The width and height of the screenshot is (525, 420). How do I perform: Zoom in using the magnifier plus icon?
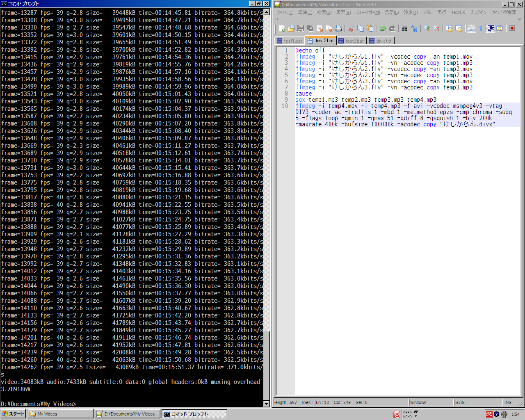427,28
